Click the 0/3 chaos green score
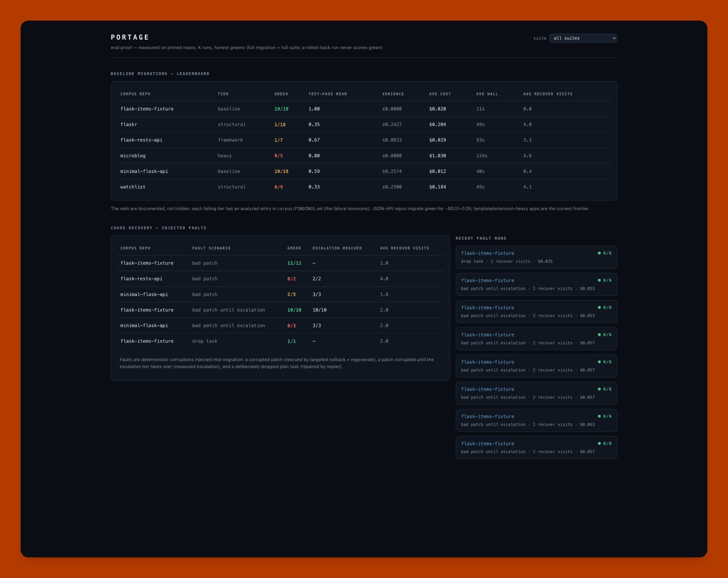This screenshot has height=578, width=728. pyautogui.click(x=292, y=325)
